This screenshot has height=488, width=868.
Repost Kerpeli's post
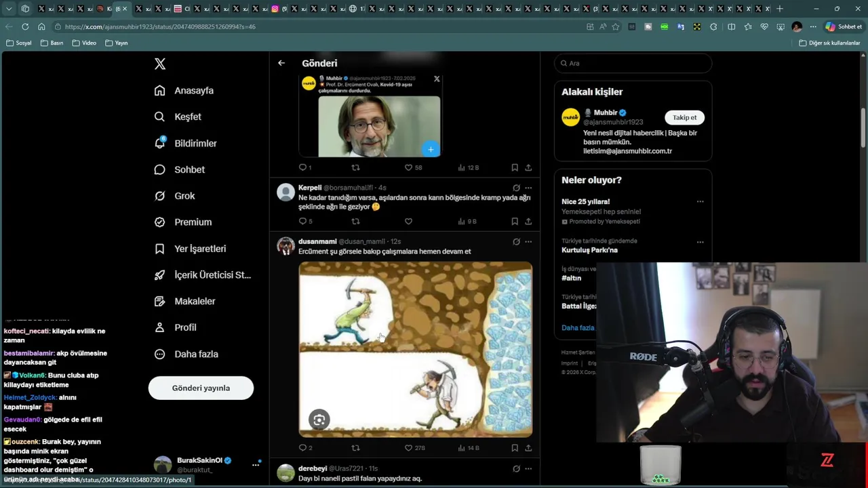pos(355,221)
